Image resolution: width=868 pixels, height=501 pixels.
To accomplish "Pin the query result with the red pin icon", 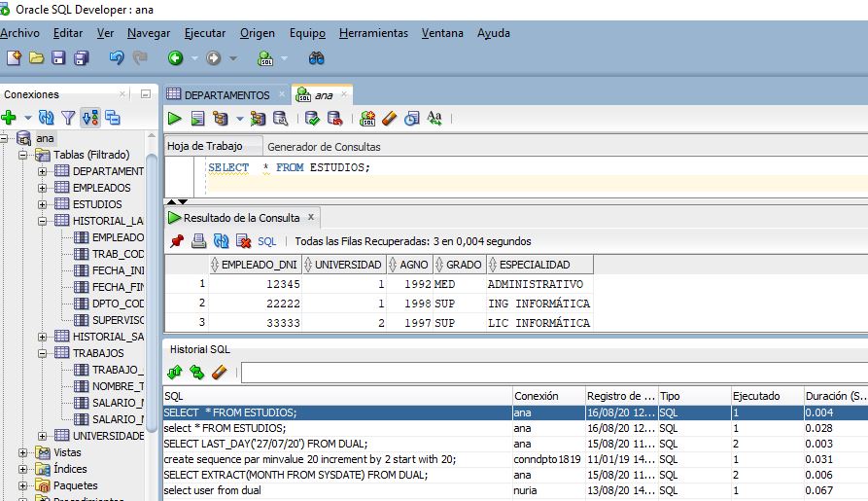I will 177,241.
